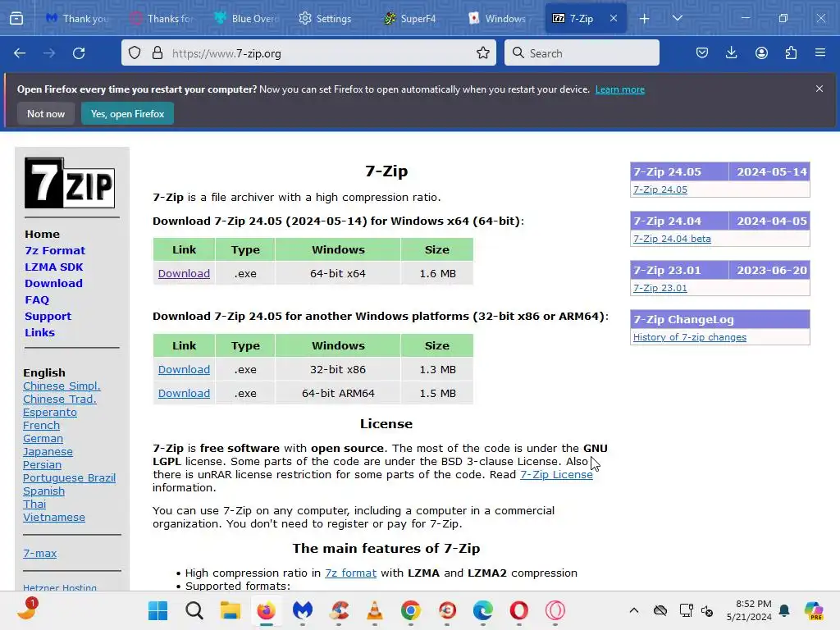Open a new tab with plus
Image resolution: width=840 pixels, height=630 pixels.
(644, 19)
